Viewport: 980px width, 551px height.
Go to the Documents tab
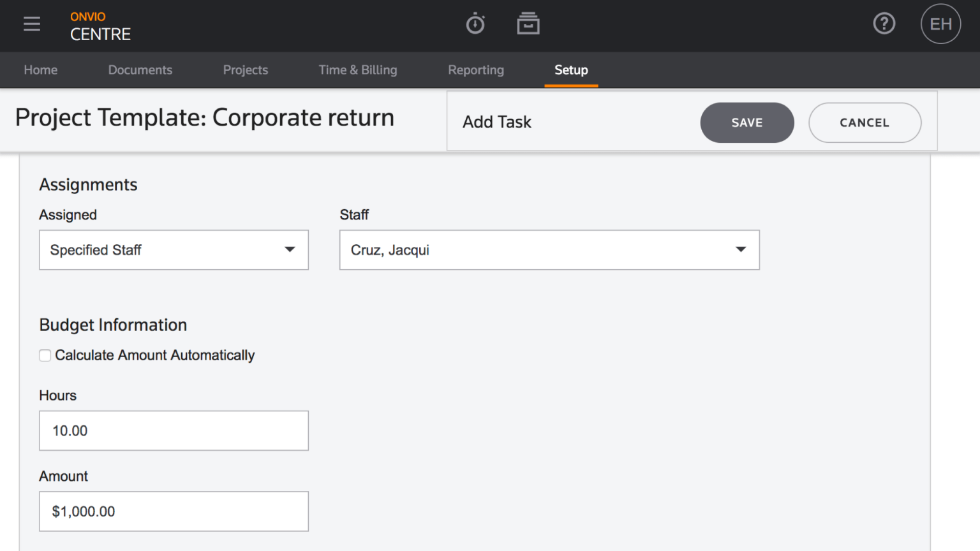(x=140, y=70)
